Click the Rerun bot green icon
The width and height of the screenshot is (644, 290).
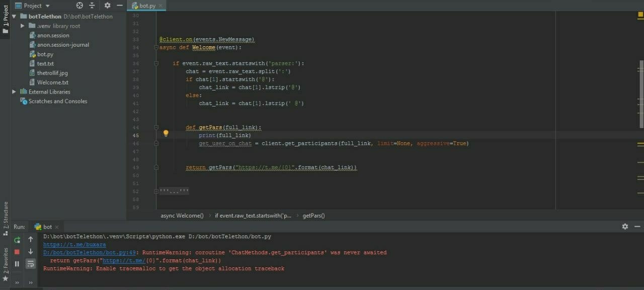click(x=17, y=240)
